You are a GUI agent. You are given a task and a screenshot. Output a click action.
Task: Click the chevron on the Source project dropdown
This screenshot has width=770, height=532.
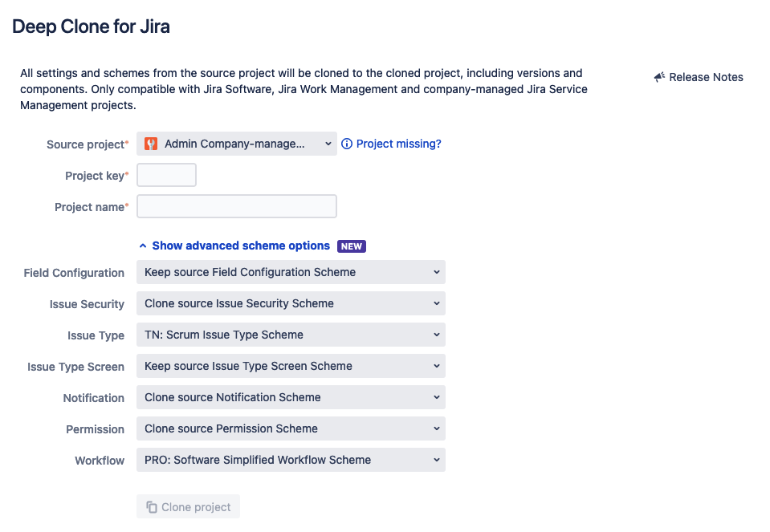(328, 143)
